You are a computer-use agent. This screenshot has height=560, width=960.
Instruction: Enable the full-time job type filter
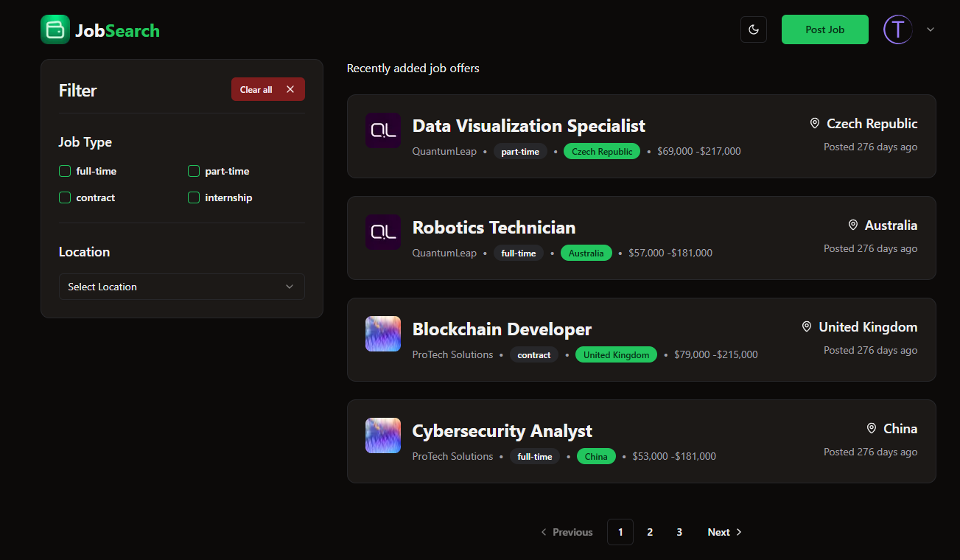(x=65, y=171)
